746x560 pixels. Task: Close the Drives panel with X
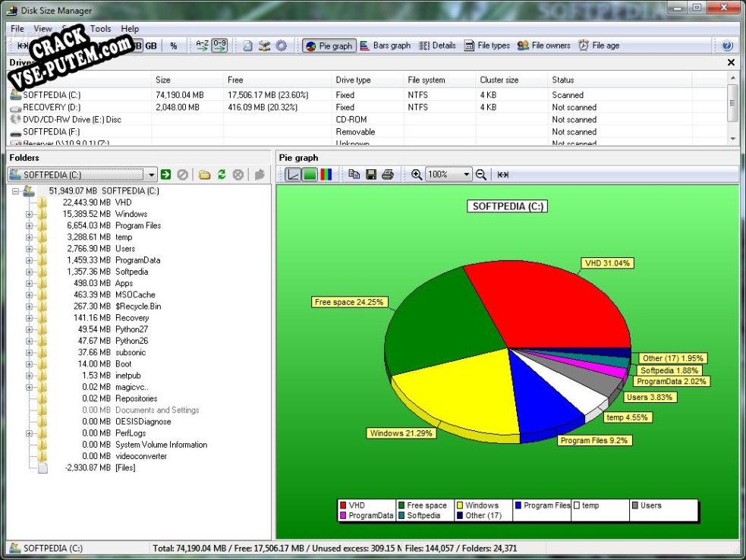pos(731,62)
